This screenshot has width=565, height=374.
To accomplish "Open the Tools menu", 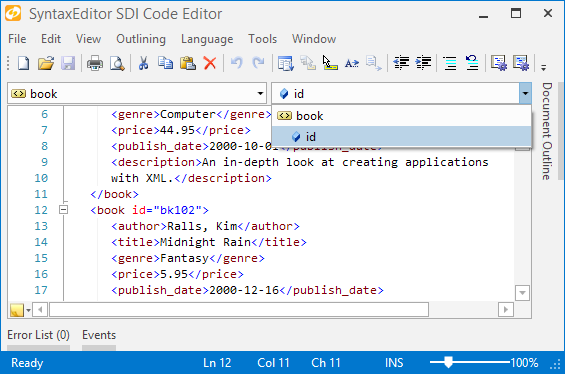I will tap(262, 39).
